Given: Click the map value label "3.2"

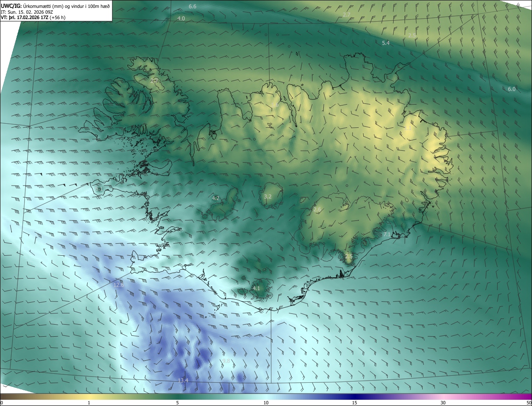Looking at the screenshot, I should [268, 196].
